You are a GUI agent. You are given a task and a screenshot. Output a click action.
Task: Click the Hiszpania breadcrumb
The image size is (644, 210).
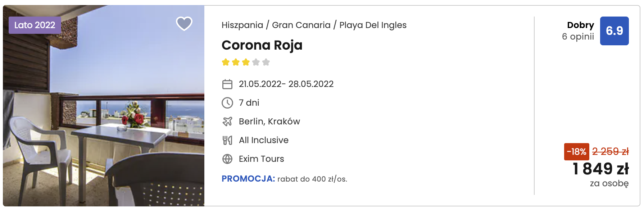pos(242,25)
